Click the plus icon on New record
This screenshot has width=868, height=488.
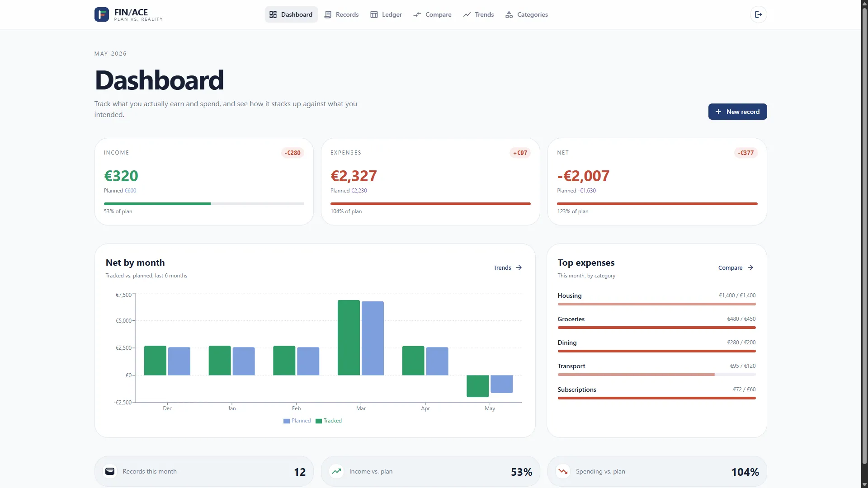718,112
